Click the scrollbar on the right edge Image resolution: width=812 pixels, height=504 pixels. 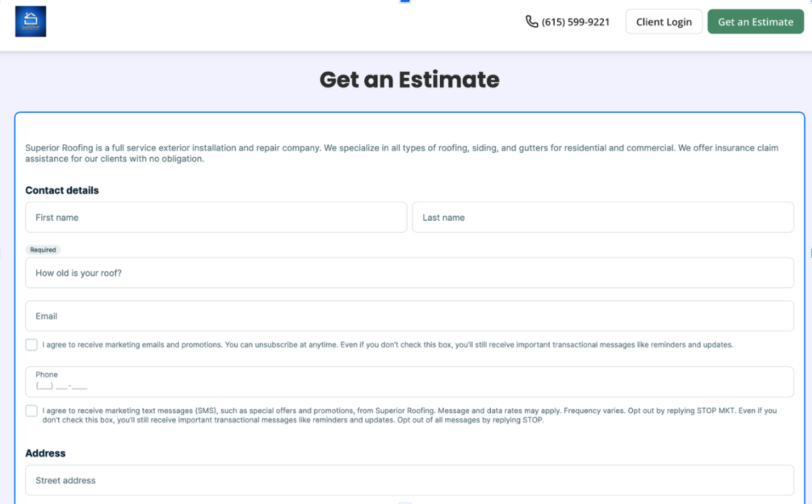click(810, 252)
